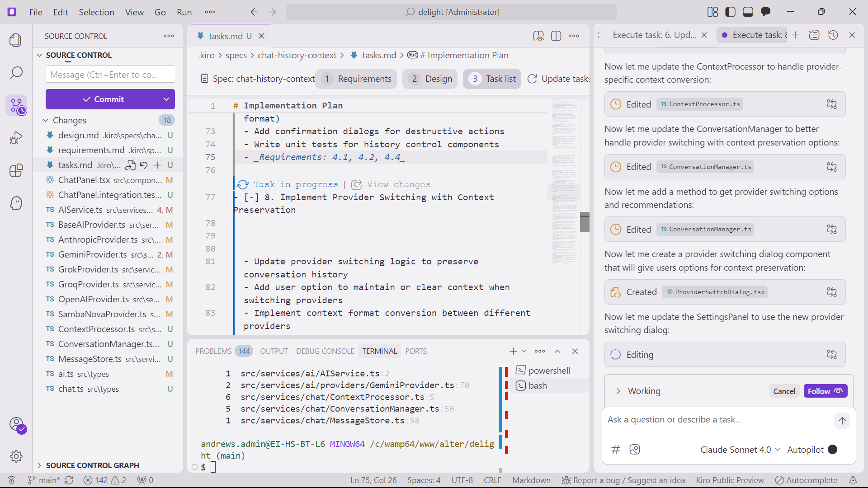Click the send arrow in chat input
868x488 pixels.
coord(842,421)
